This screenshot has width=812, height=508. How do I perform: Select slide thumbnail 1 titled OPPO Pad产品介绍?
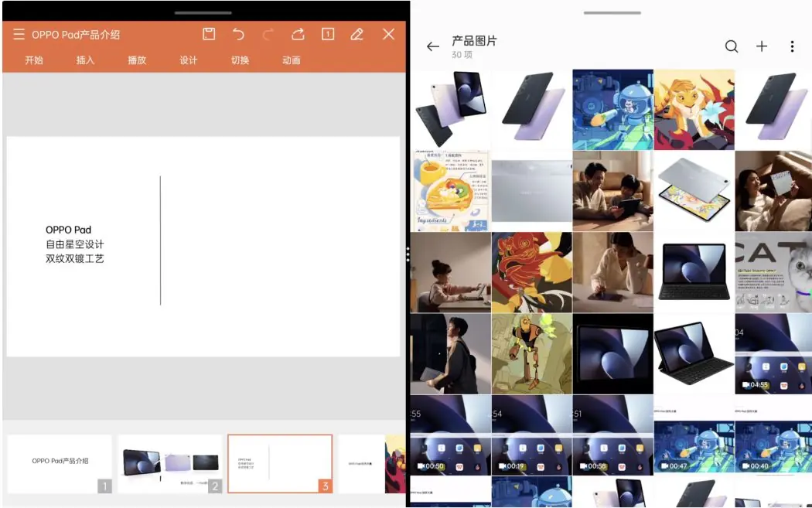click(60, 463)
